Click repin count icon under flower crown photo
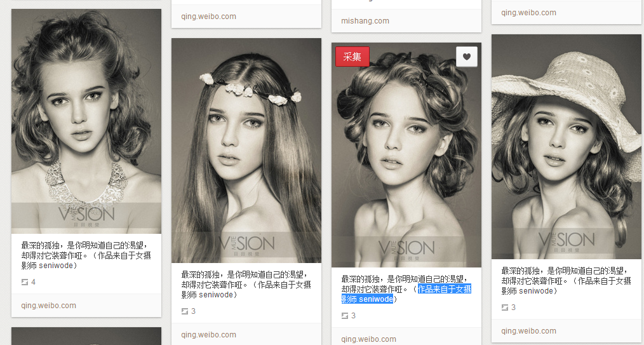Viewport: 644px width, 345px height. click(x=185, y=311)
